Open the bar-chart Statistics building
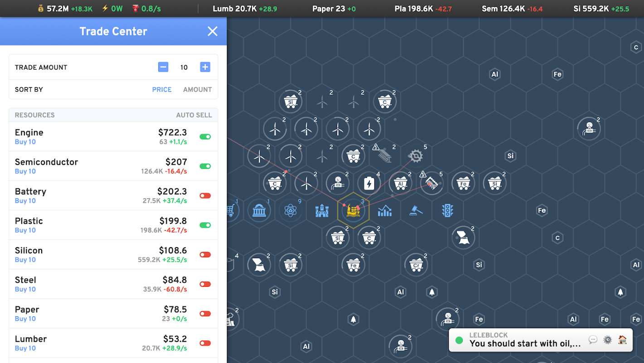Image resolution: width=644 pixels, height=363 pixels. tap(385, 211)
